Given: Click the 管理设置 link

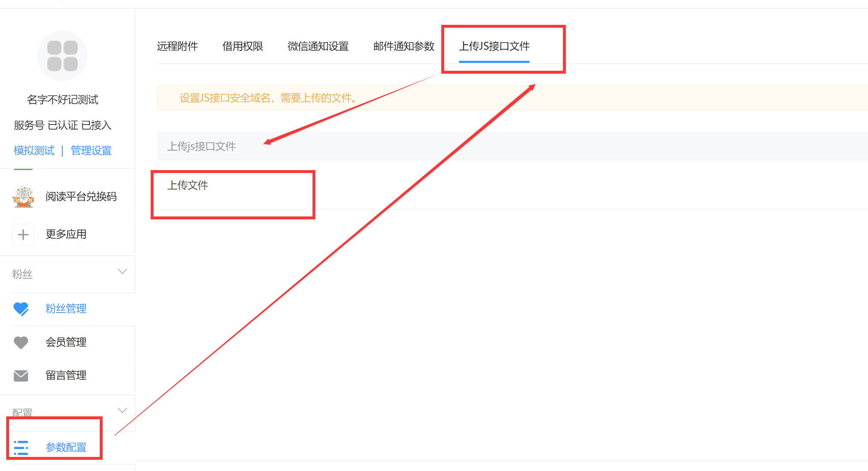Looking at the screenshot, I should pos(91,151).
